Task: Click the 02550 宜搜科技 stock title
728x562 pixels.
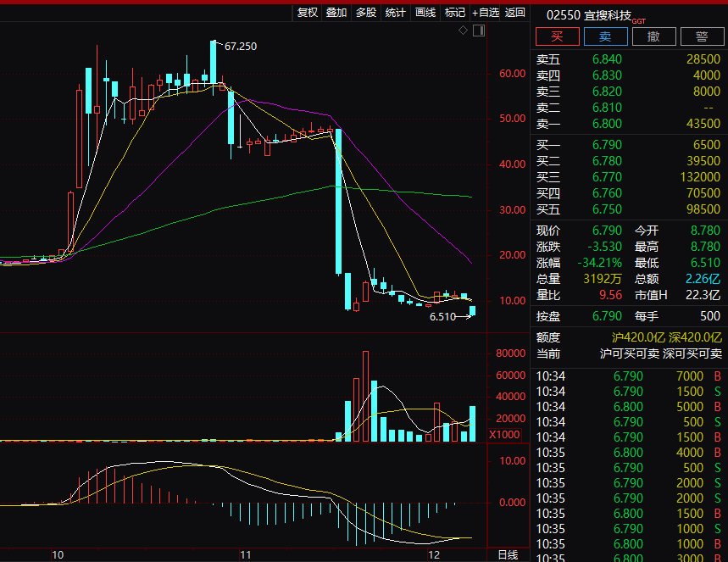Action: [589, 15]
